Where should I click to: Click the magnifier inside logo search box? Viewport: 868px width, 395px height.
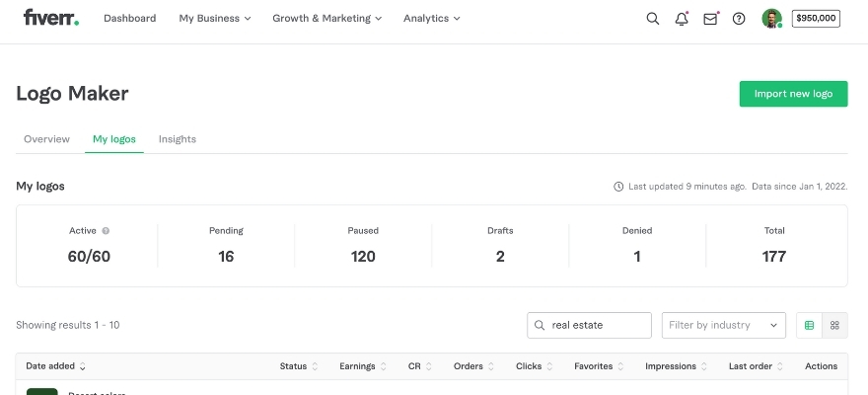(540, 325)
